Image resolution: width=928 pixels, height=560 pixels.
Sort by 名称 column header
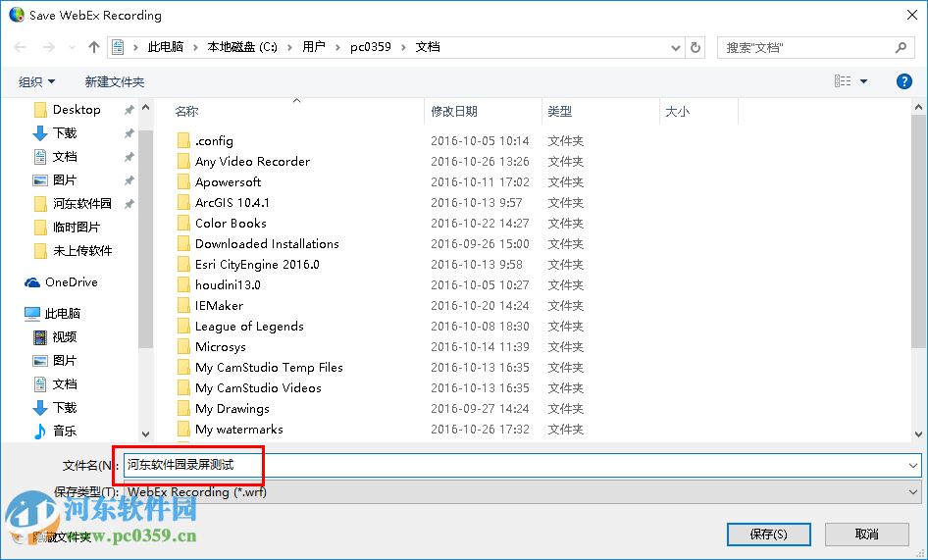pos(186,111)
